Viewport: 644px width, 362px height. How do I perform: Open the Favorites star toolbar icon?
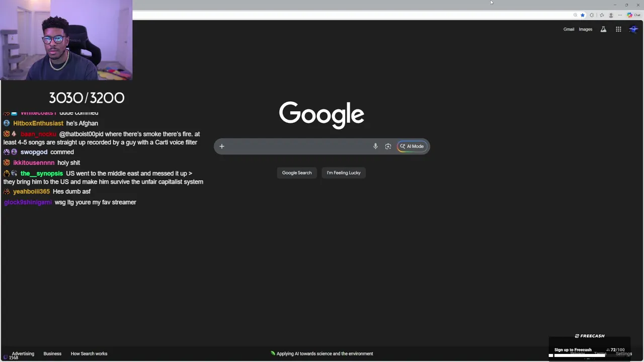pos(602,15)
